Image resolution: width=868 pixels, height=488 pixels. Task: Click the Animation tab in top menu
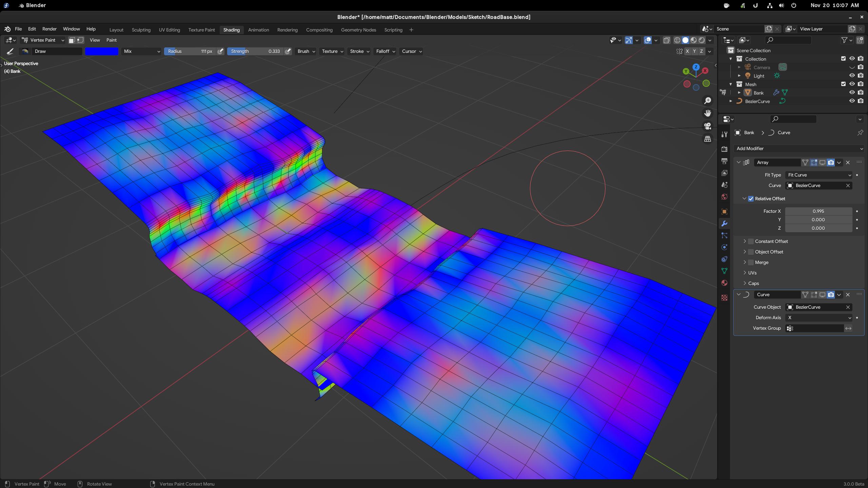(x=258, y=30)
